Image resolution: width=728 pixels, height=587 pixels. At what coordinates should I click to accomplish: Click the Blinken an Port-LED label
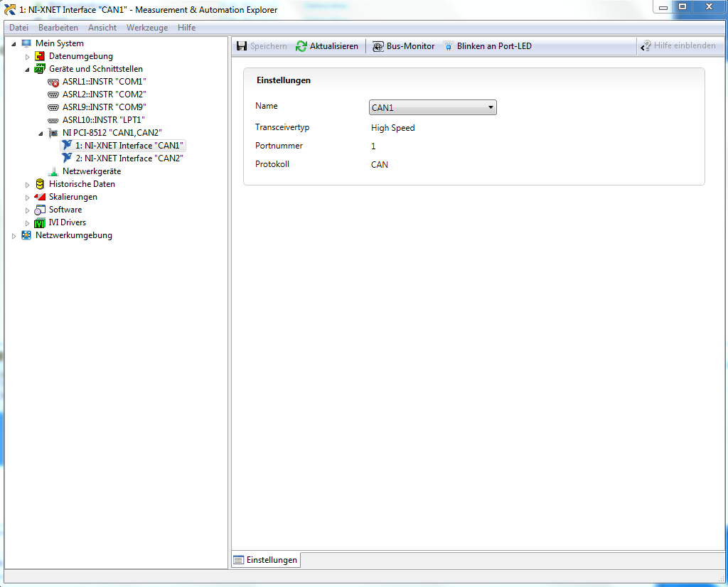[494, 46]
